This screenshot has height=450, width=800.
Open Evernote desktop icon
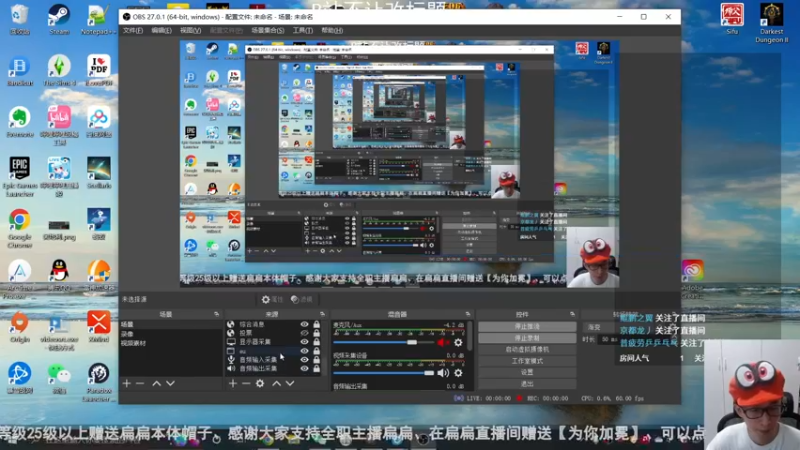pyautogui.click(x=20, y=122)
